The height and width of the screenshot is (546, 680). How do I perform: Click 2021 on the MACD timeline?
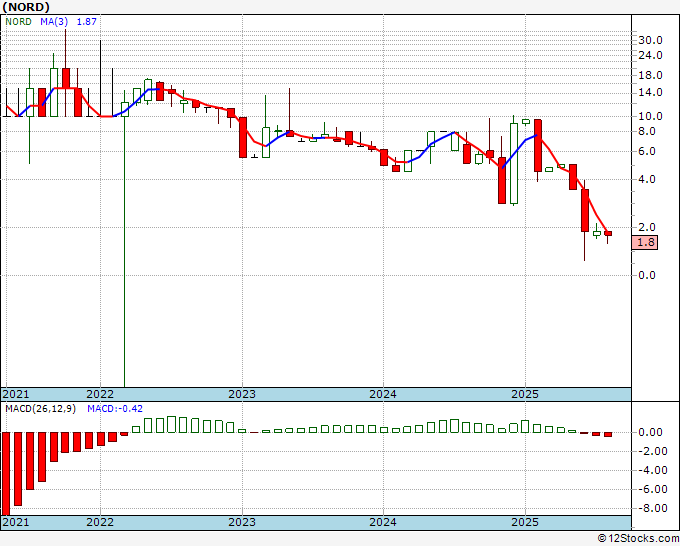pos(16,522)
